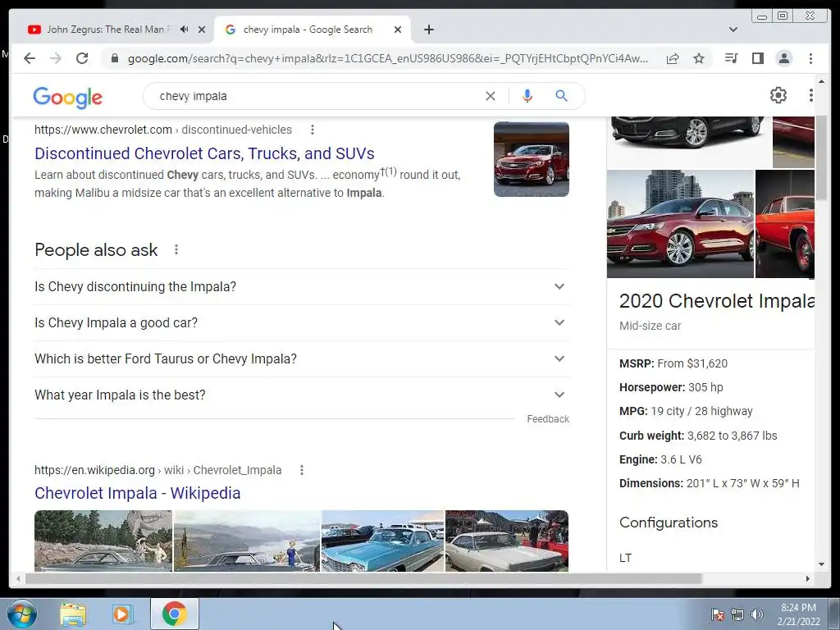Reload the Google search page
840x630 pixels.
coord(82,58)
